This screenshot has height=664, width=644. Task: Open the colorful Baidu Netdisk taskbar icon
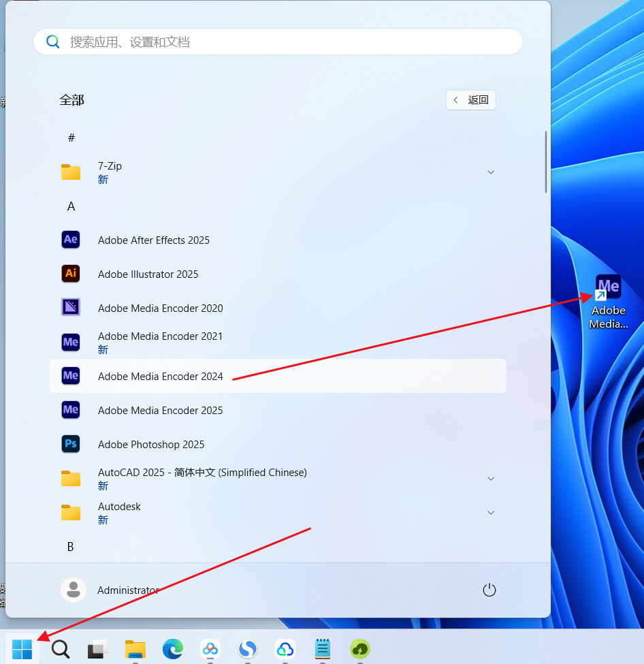[210, 649]
